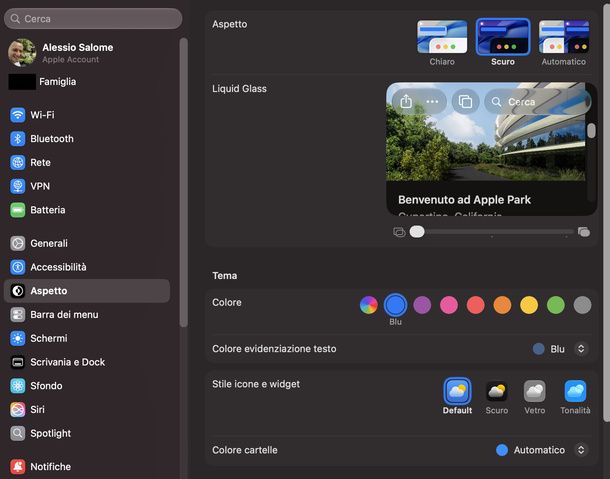Image resolution: width=610 pixels, height=479 pixels.
Task: Choose Default icon and widget style
Action: 457,396
